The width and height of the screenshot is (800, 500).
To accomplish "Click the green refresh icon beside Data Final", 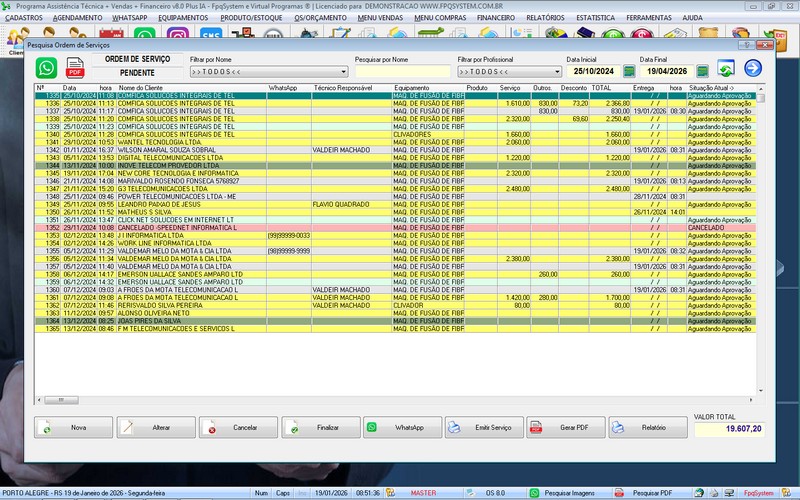I will [726, 68].
